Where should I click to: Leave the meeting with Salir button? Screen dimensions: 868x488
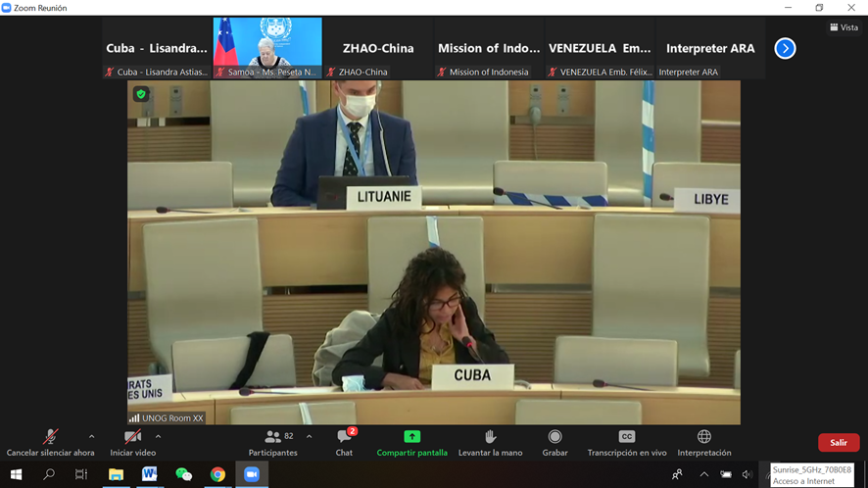pyautogui.click(x=838, y=443)
